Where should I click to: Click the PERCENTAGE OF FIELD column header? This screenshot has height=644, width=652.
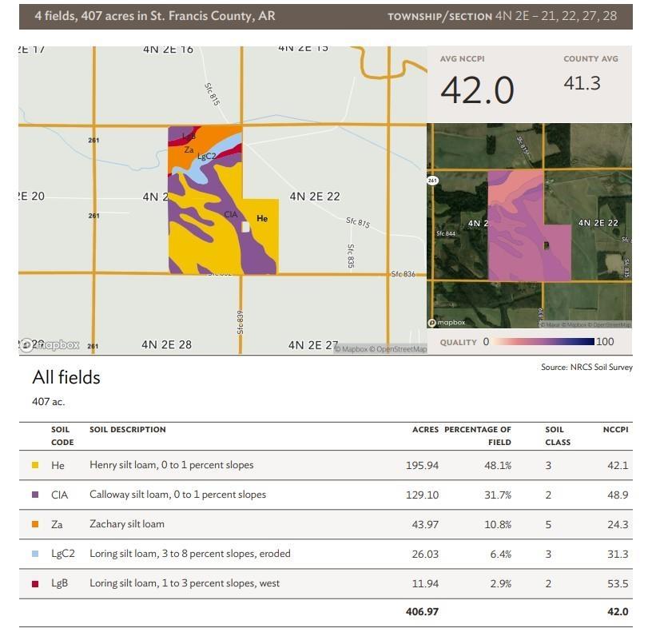[478, 435]
